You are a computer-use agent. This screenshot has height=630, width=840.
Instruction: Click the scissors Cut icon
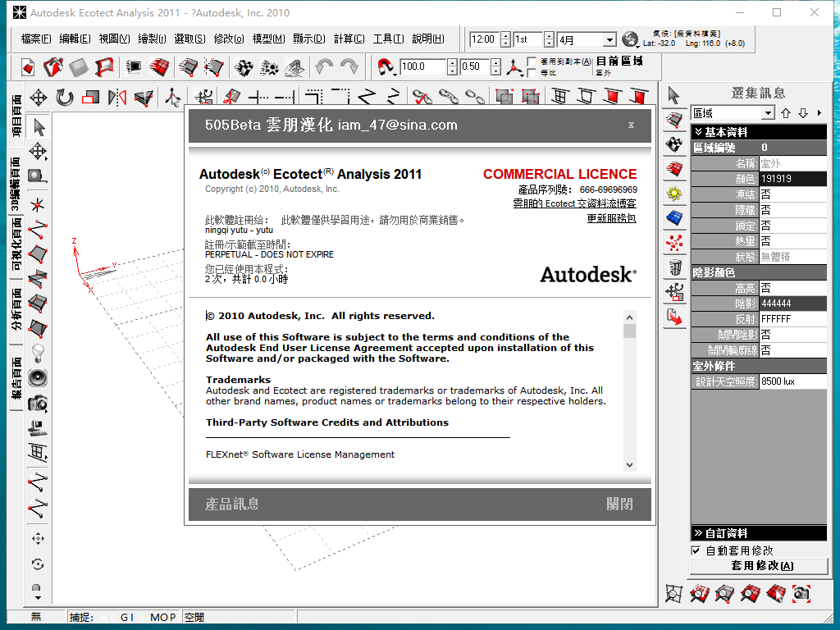pyautogui.click(x=231, y=97)
